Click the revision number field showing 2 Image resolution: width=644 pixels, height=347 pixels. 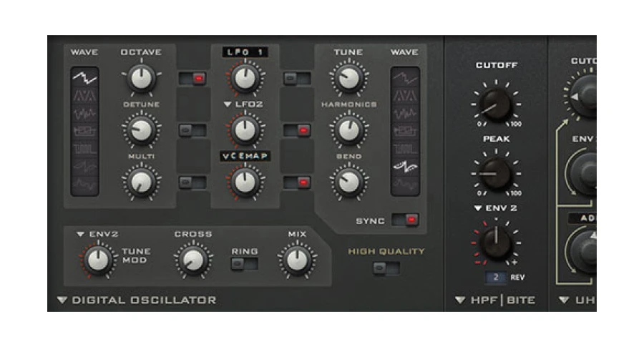pos(496,277)
